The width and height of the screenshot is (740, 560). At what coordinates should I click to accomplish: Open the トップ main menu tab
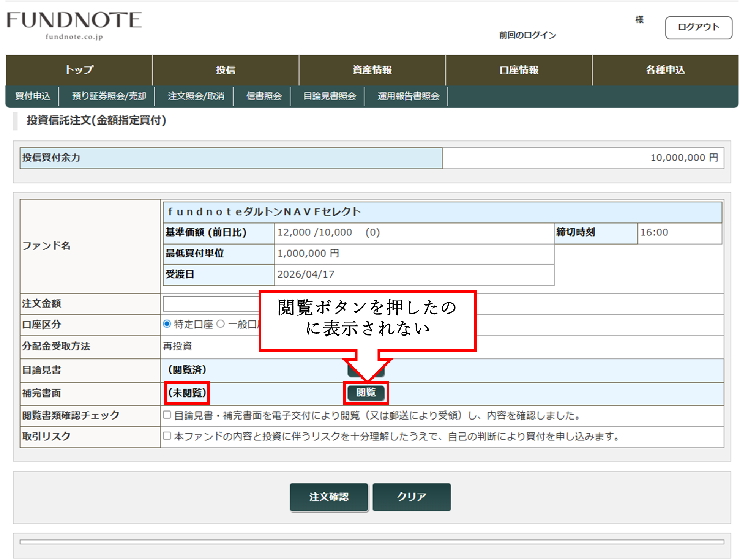click(x=79, y=70)
